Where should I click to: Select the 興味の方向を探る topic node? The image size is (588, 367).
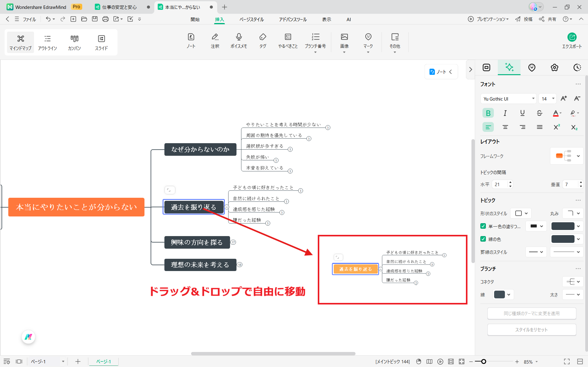coord(197,242)
